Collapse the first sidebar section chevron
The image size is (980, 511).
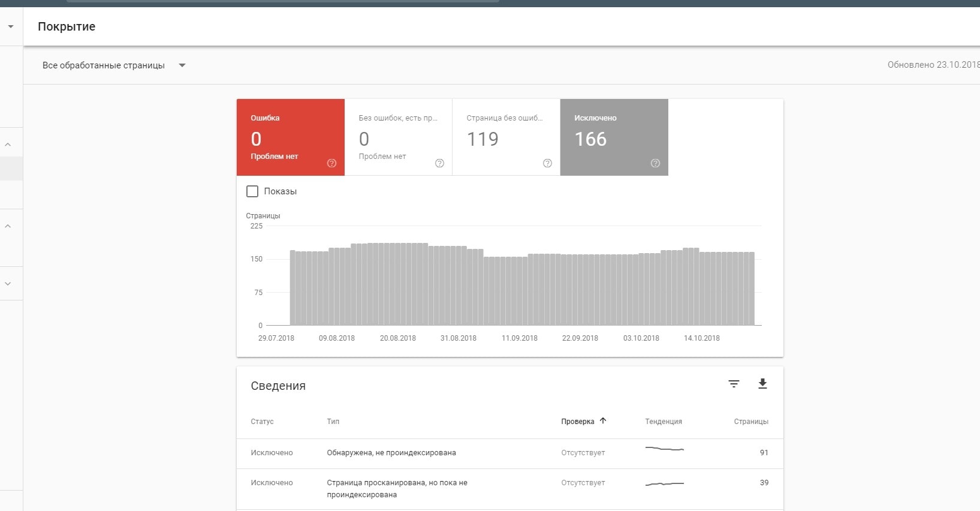click(8, 145)
